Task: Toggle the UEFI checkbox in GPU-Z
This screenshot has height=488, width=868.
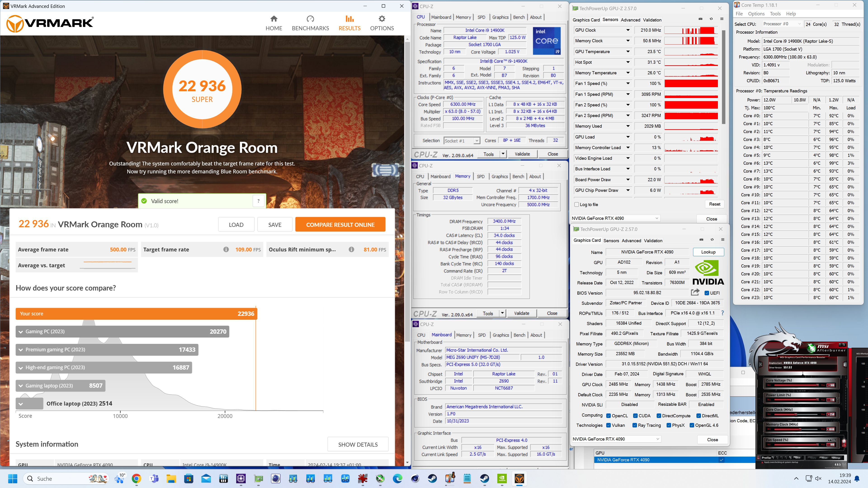Action: click(707, 293)
